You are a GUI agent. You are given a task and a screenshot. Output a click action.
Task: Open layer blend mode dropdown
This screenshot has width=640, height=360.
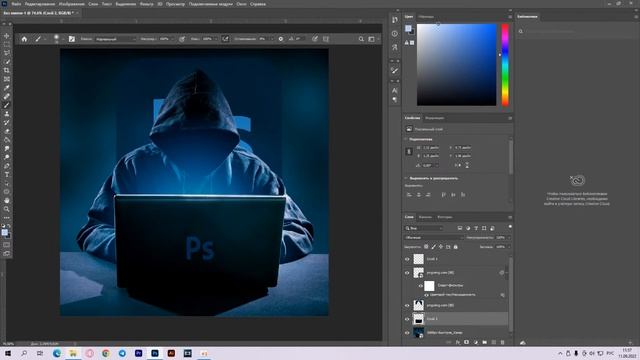(434, 238)
